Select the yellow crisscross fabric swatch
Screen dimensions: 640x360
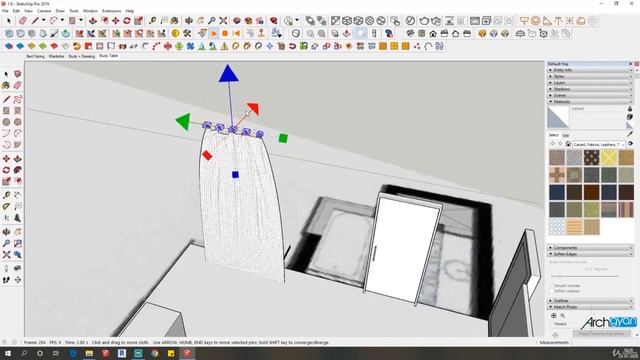609,158
